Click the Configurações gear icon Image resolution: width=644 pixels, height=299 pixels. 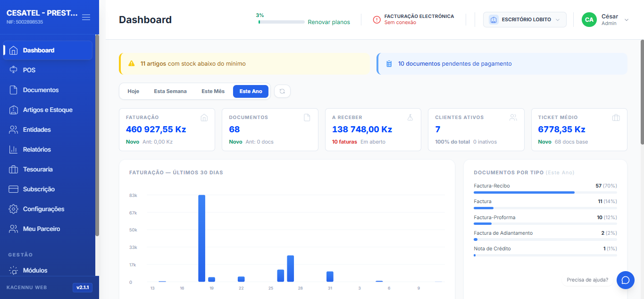click(x=14, y=209)
